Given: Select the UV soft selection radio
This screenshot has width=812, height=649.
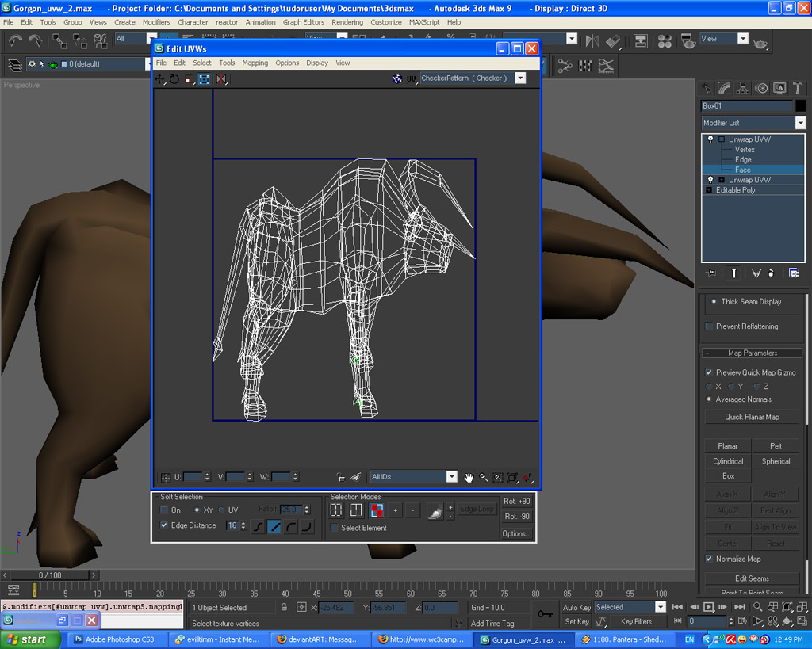Looking at the screenshot, I should [x=222, y=510].
